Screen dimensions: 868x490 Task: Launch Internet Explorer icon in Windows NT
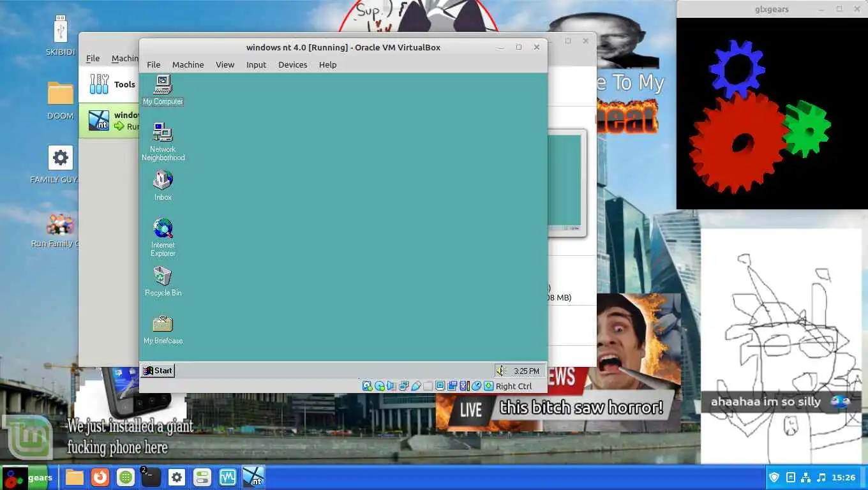coord(163,237)
